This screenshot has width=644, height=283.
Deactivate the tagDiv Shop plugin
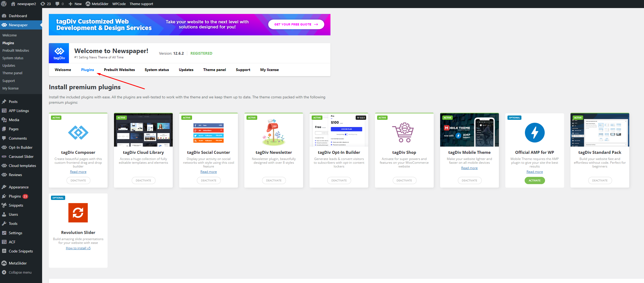(404, 180)
